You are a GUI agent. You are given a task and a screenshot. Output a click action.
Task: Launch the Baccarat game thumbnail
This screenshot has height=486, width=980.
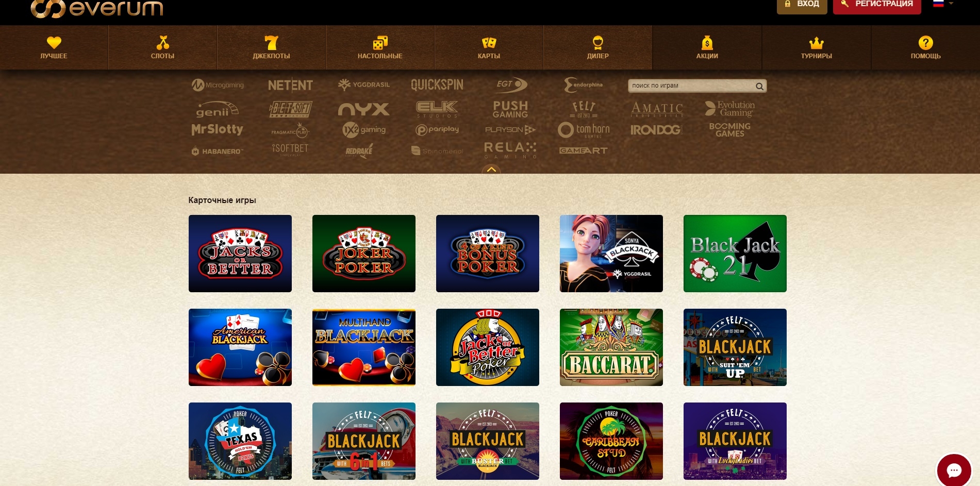tap(611, 347)
